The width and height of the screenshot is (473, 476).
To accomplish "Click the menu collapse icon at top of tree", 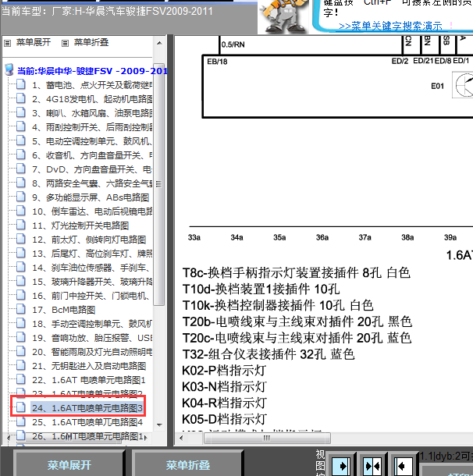I will (x=65, y=44).
